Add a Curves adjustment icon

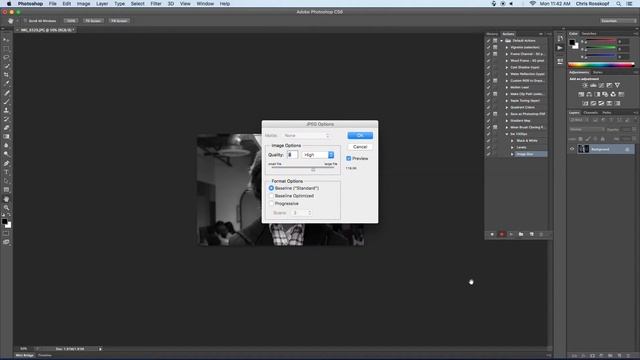[601, 85]
